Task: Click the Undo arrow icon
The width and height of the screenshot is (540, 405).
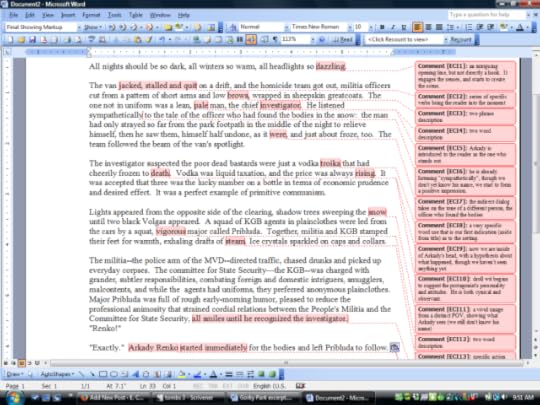Action: click(x=162, y=40)
